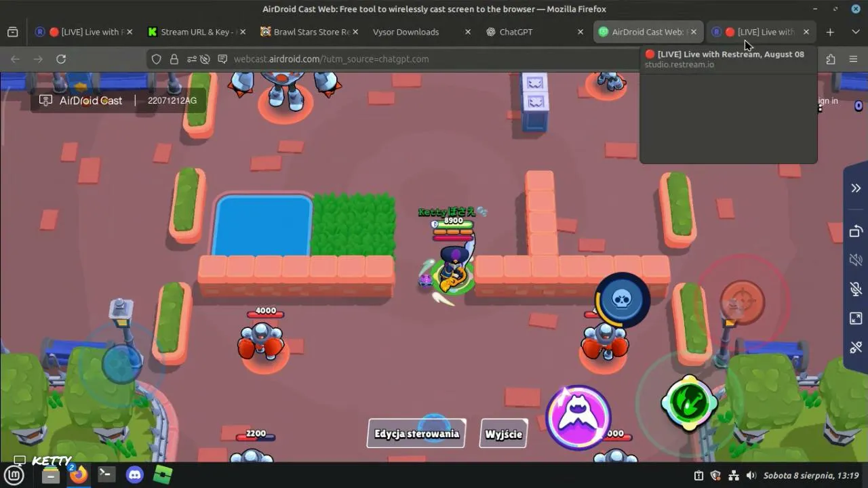Switch to the Stream URL & Key tab
The height and width of the screenshot is (488, 868).
[197, 32]
